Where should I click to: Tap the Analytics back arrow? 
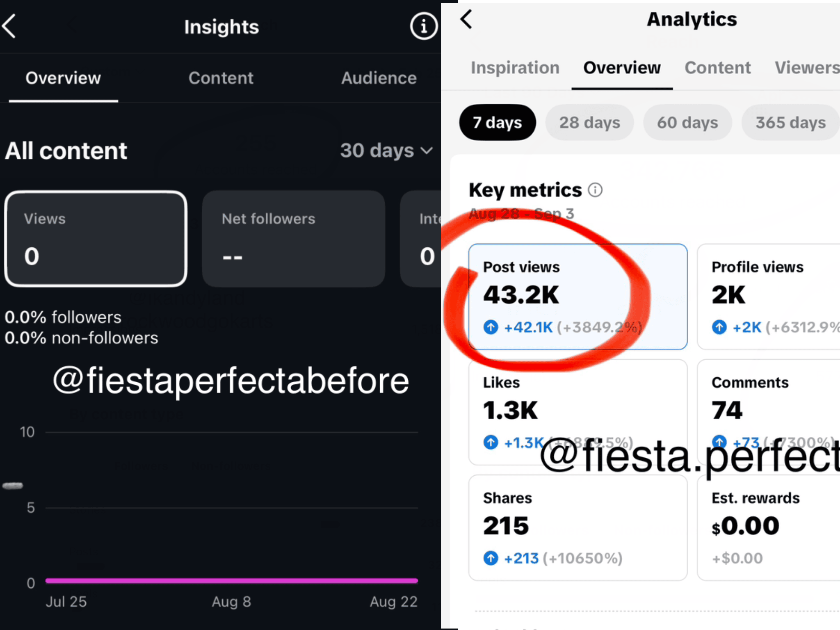(466, 19)
